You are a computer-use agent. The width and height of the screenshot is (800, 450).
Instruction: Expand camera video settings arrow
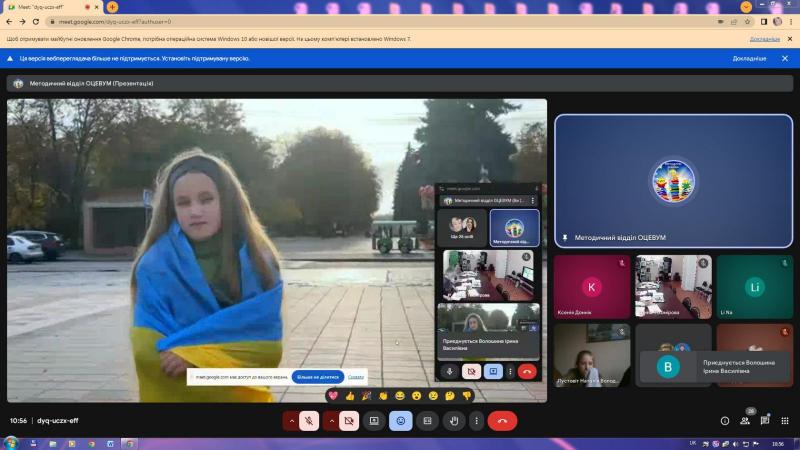click(x=332, y=421)
